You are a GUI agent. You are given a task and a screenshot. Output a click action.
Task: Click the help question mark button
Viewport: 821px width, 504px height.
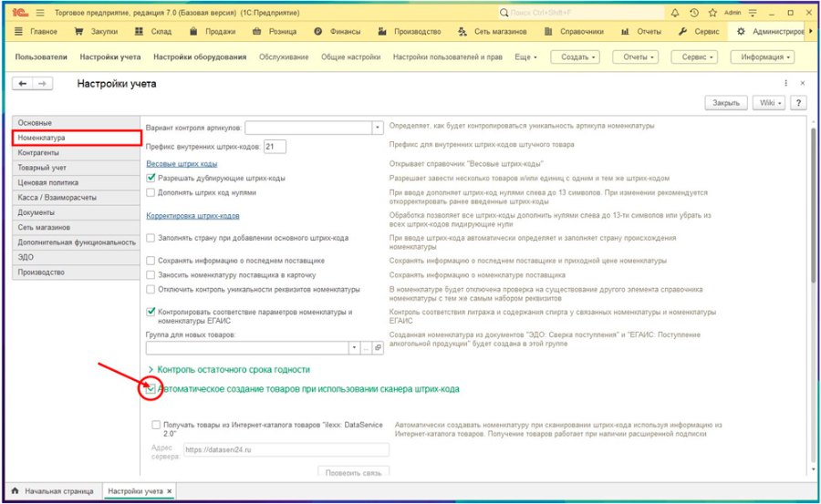(x=798, y=103)
